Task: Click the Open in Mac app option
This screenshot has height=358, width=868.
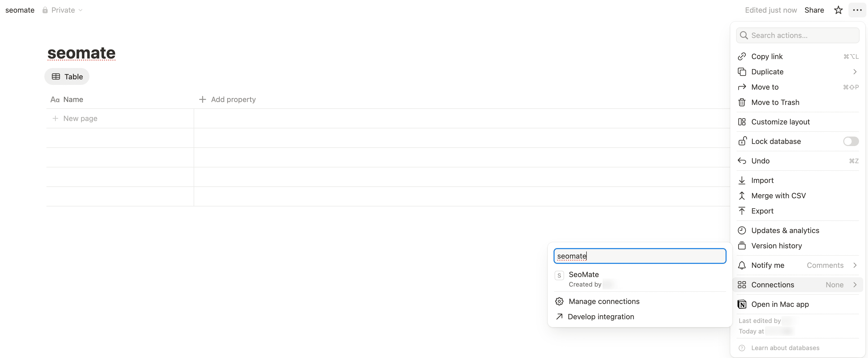Action: 780,304
